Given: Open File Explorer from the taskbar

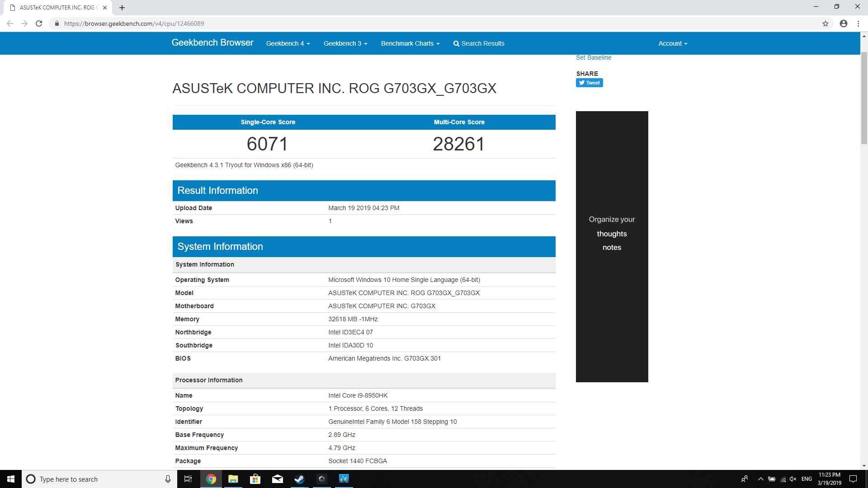Looking at the screenshot, I should click(x=233, y=479).
